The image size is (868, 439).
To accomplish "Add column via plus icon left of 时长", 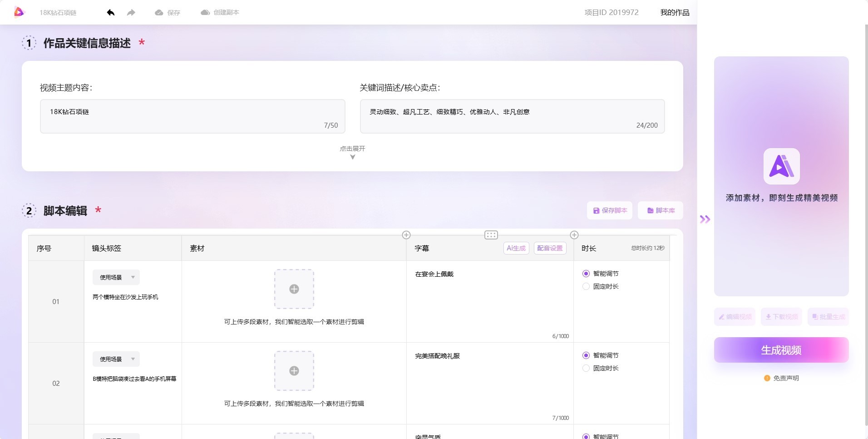I will click(574, 235).
